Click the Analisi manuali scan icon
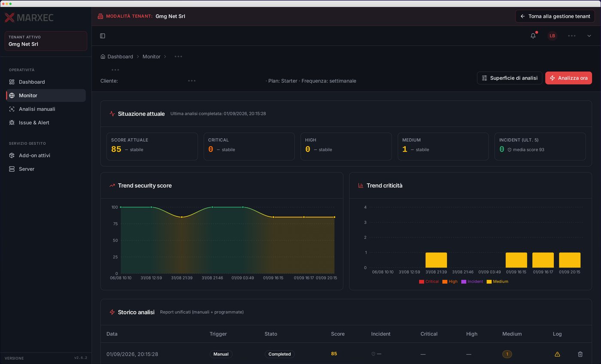The height and width of the screenshot is (364, 601). coord(12,109)
